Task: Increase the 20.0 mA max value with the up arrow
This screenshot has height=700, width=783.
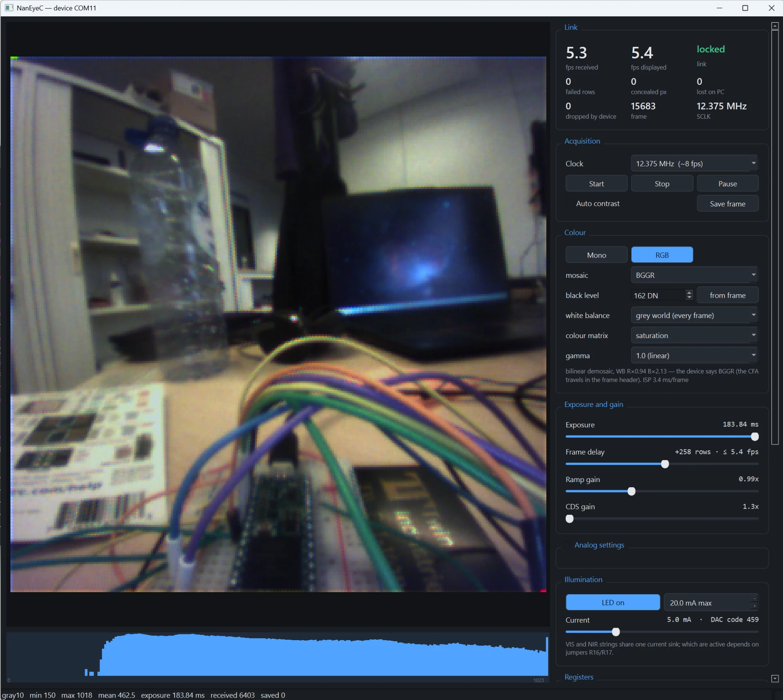Action: pyautogui.click(x=755, y=599)
